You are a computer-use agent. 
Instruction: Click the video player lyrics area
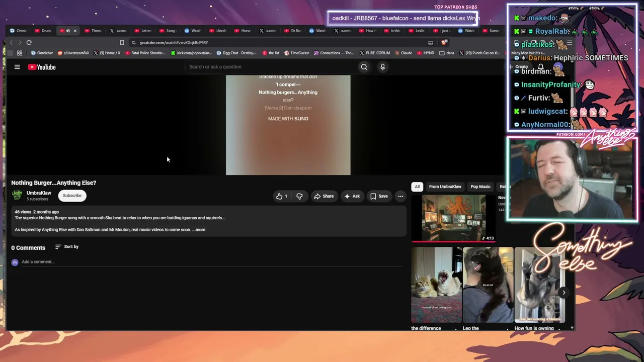click(288, 125)
